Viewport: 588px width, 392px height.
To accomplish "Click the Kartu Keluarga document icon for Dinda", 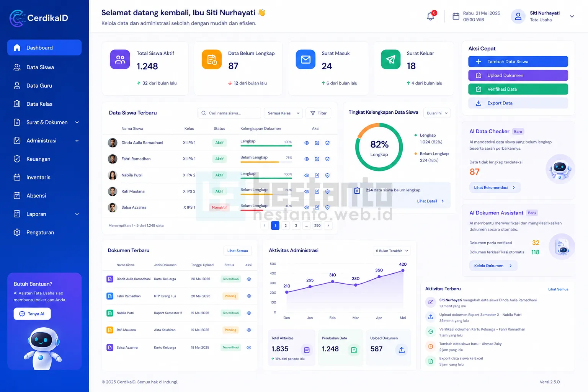I will click(x=110, y=279).
